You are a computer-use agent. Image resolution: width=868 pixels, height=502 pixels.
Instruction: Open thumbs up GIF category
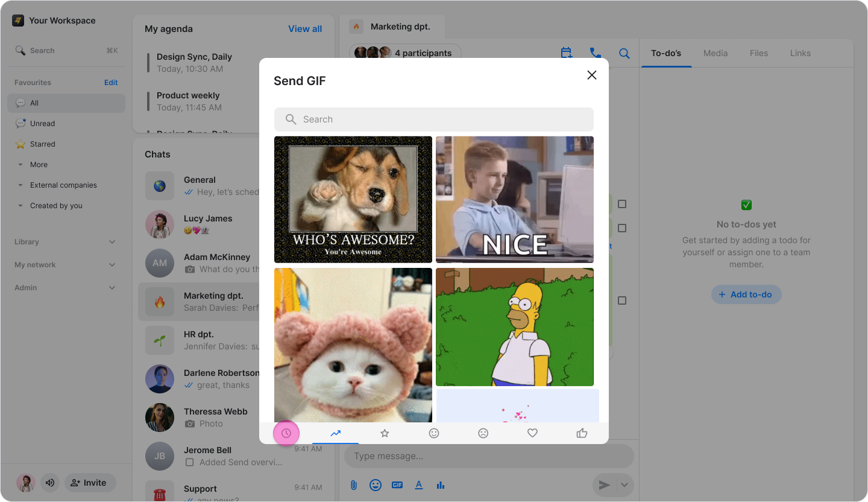click(x=582, y=433)
